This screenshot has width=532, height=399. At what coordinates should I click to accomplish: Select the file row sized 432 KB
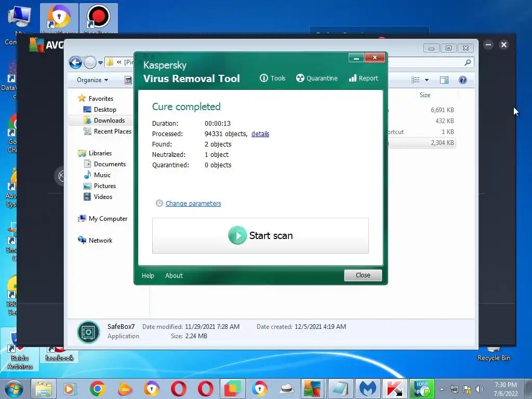click(x=421, y=121)
